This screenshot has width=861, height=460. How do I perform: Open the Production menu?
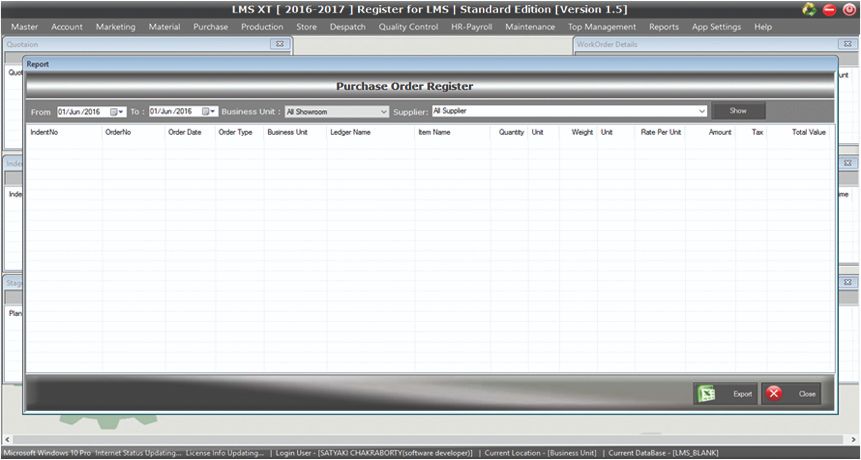point(262,27)
